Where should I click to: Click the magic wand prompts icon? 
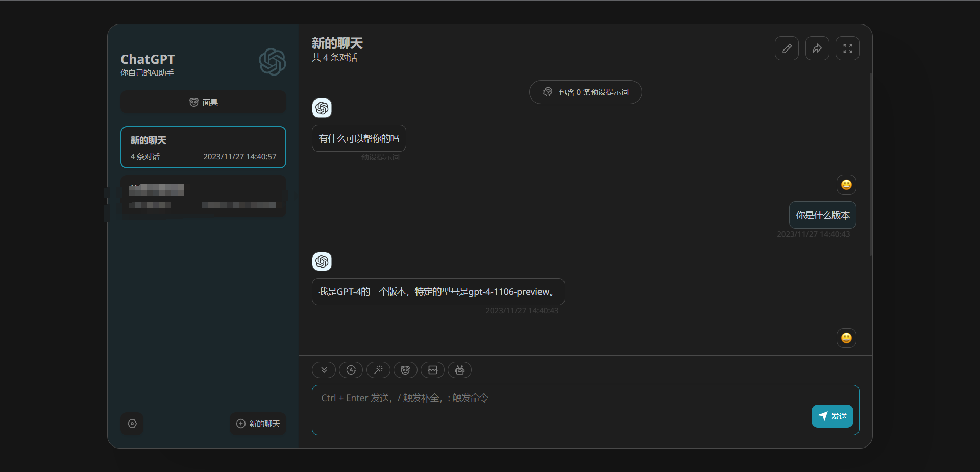[378, 370]
